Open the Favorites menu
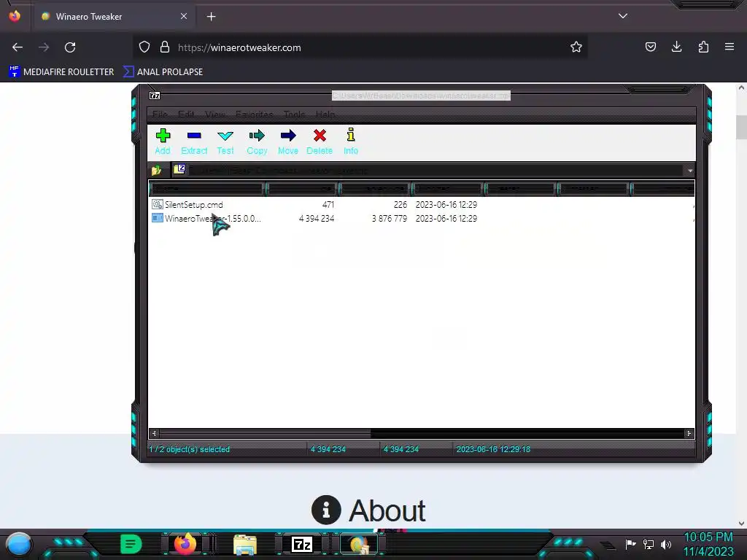 (x=255, y=114)
